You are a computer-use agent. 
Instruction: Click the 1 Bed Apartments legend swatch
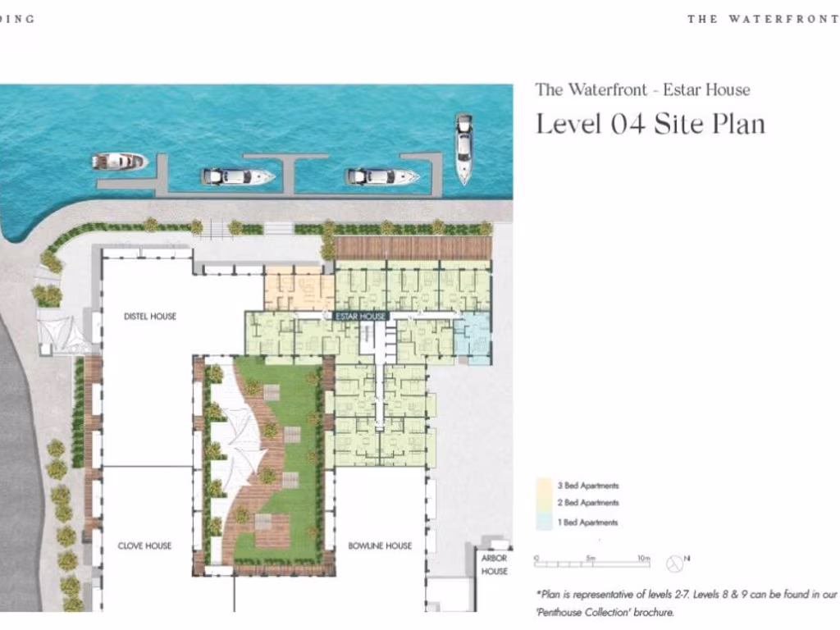(x=543, y=522)
